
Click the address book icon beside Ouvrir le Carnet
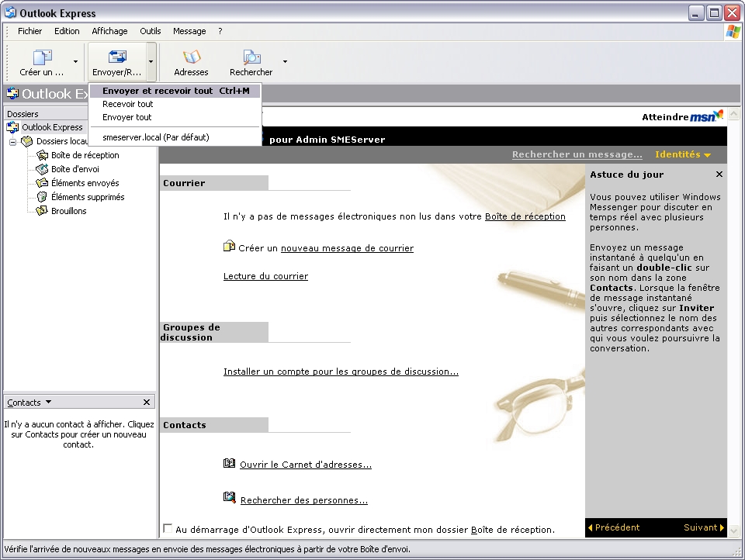(x=229, y=463)
